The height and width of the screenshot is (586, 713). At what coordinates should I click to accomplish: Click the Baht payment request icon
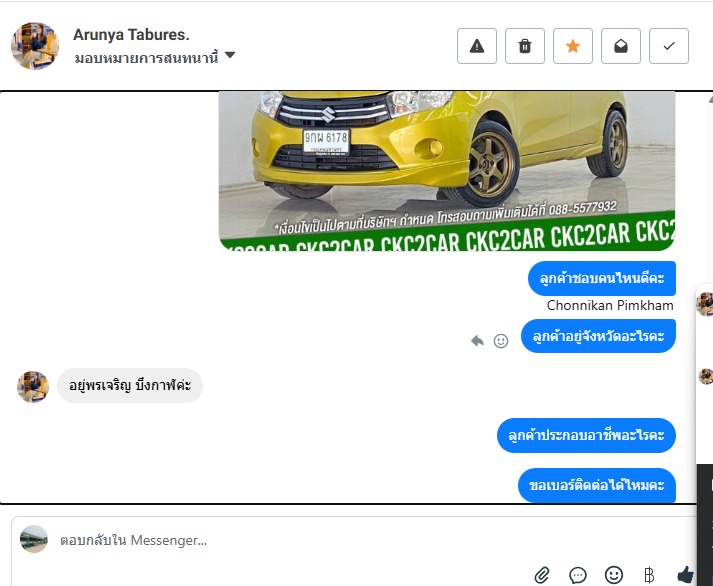pos(649,576)
